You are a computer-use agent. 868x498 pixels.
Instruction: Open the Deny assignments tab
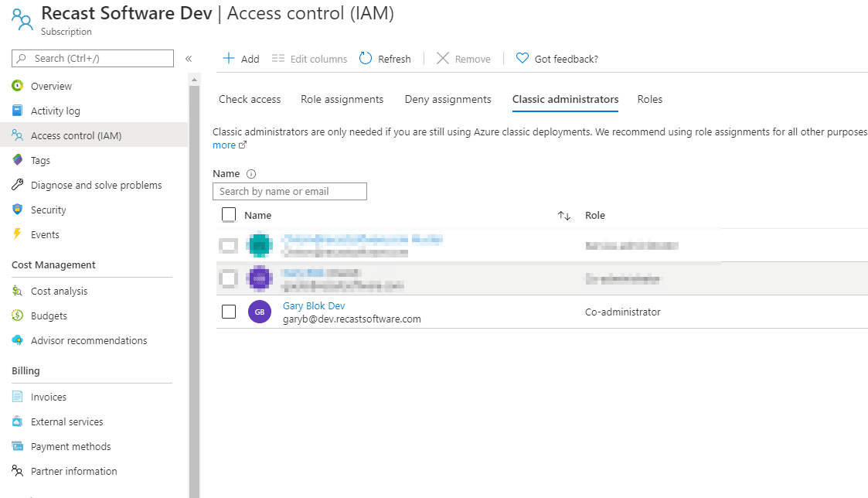448,99
